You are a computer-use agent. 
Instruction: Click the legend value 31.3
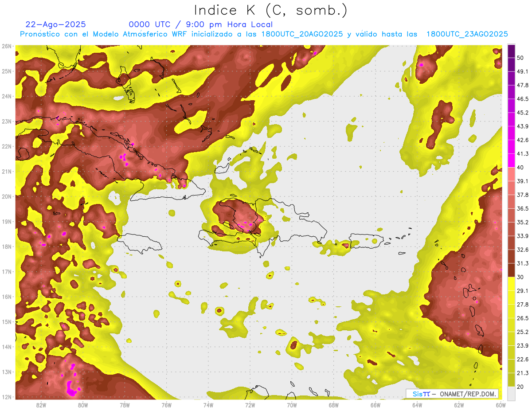[523, 263]
